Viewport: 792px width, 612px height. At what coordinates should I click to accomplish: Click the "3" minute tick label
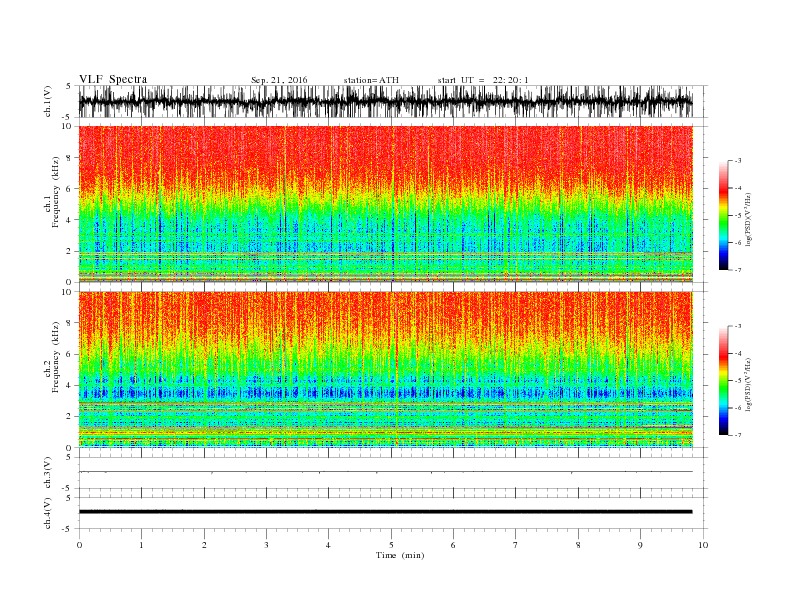266,545
